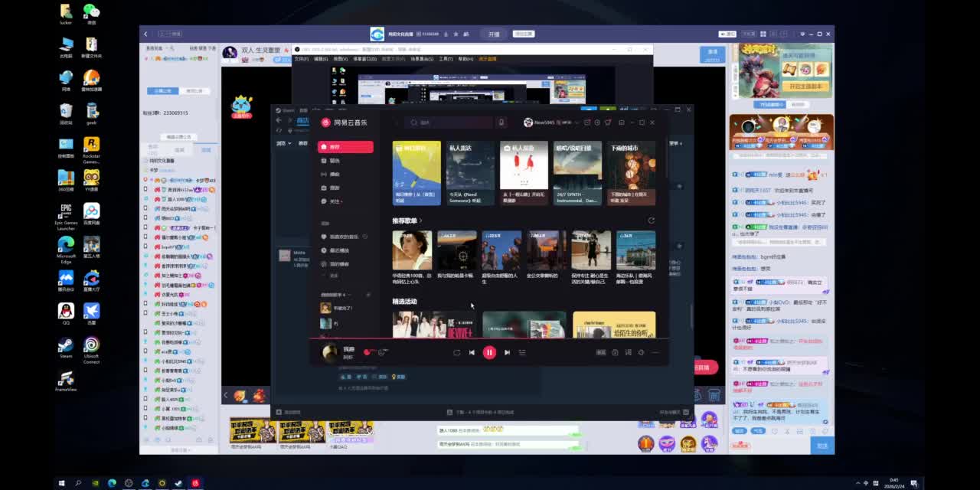
Task: Click taskbar search magnifier icon
Action: pos(78,483)
